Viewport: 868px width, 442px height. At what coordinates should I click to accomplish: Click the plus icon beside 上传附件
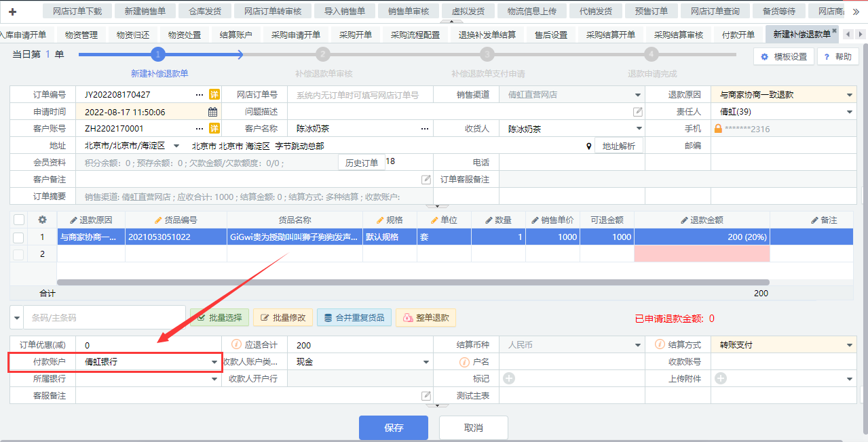pyautogui.click(x=721, y=378)
